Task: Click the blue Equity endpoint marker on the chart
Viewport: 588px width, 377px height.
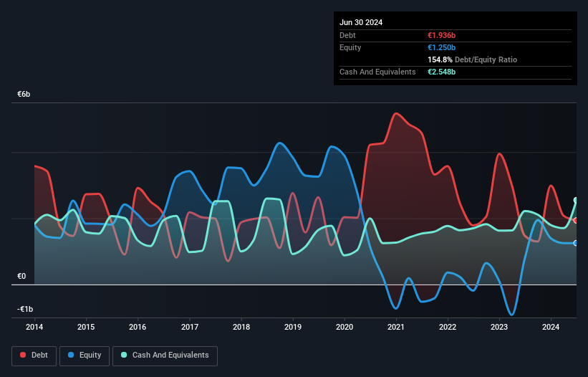Action: tap(576, 243)
